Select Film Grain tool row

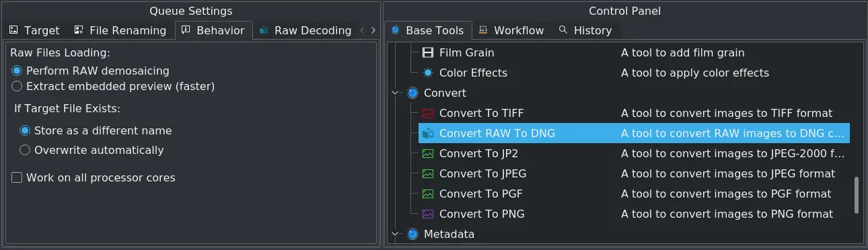pyautogui.click(x=634, y=52)
